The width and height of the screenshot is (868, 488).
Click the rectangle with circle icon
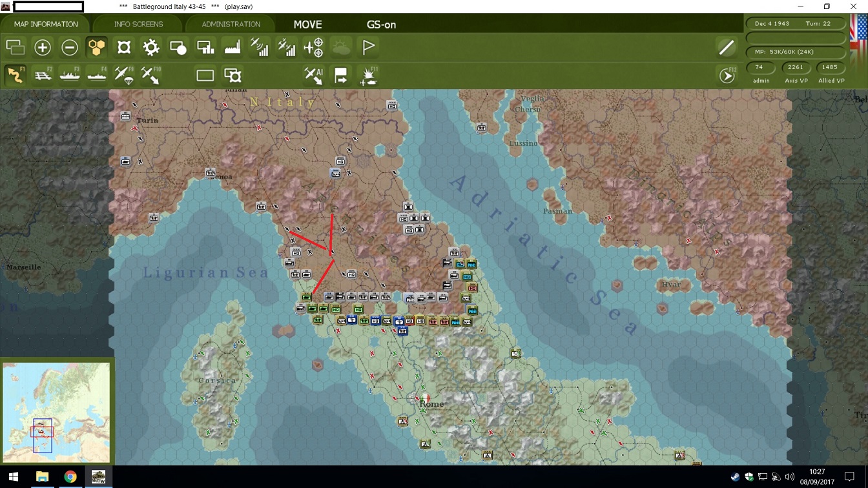[x=178, y=47]
